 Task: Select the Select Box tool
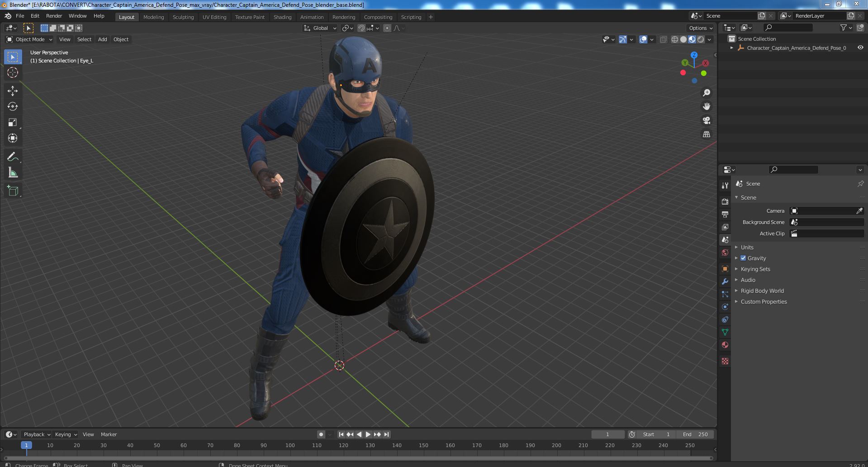[x=13, y=57]
